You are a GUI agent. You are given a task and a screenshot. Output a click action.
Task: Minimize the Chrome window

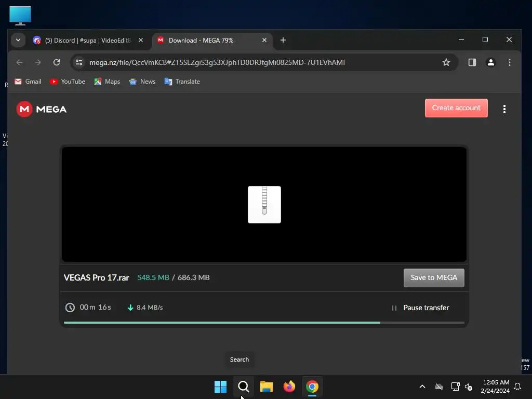click(461, 39)
